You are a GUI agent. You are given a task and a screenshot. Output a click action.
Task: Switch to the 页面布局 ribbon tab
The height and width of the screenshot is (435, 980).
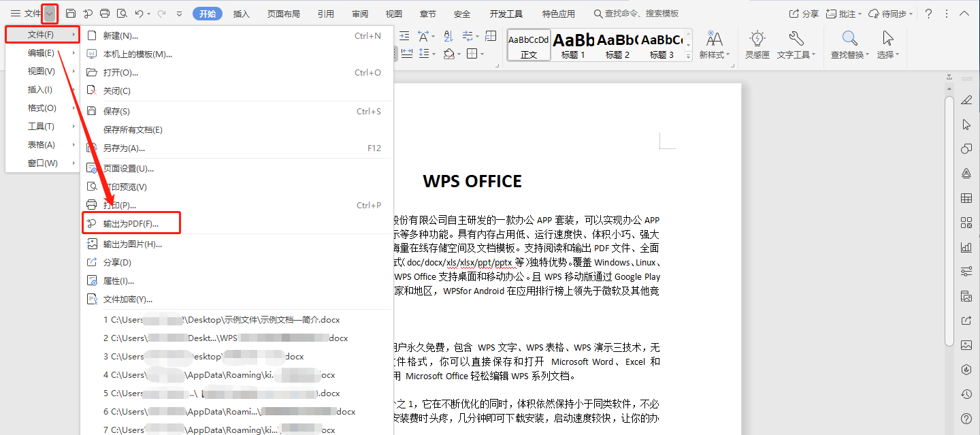point(284,13)
